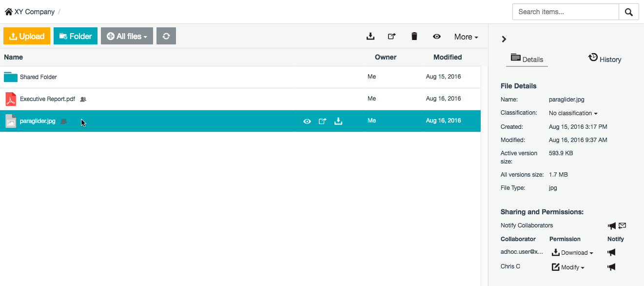Share paraglider.jpg using row share icon

click(x=322, y=122)
